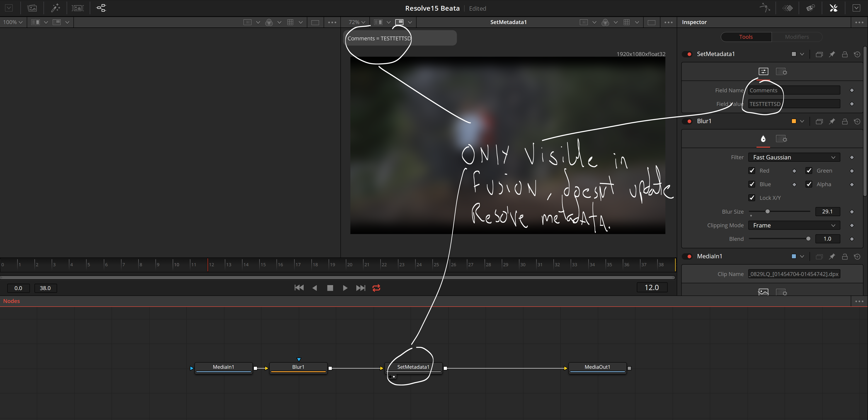Expand SetMetadata1 color swatch dropdown arrow

pyautogui.click(x=802, y=54)
